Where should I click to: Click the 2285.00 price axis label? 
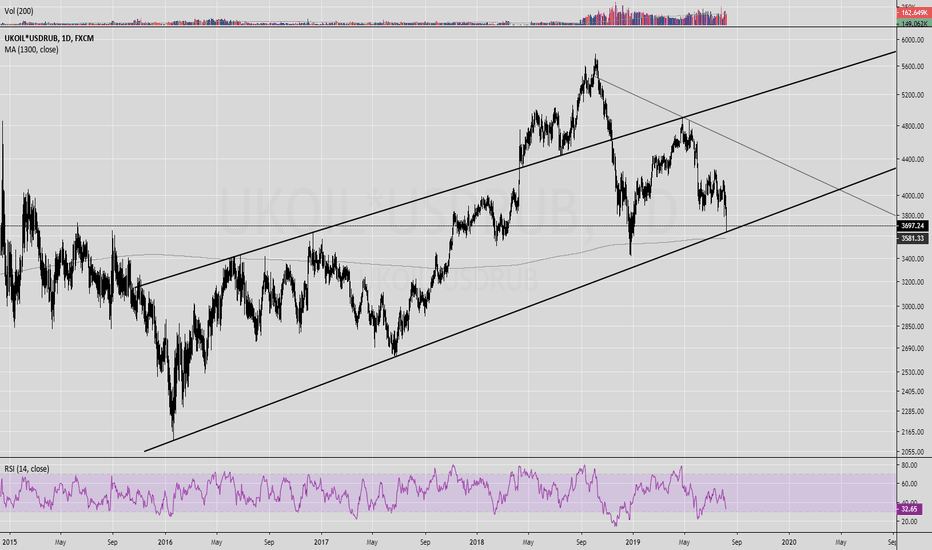tap(912, 411)
